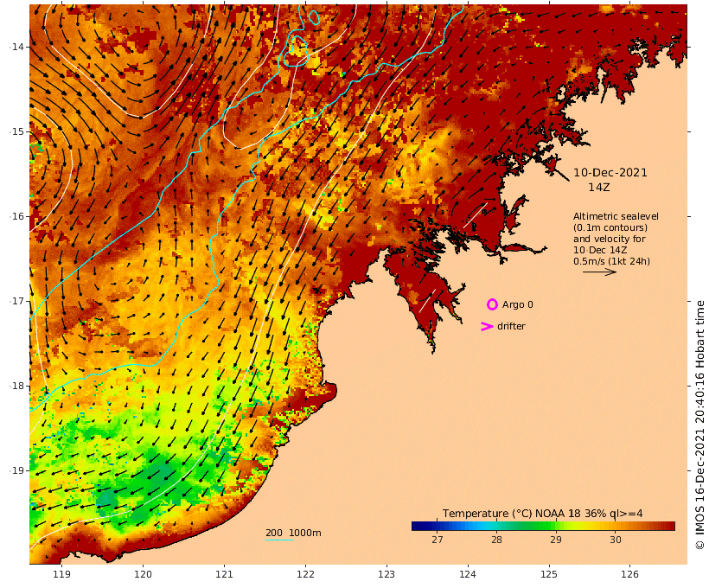Click the '0.5m/s (1kt 24h)' caption
Image resolution: width=709 pixels, height=588 pixels.
(612, 261)
